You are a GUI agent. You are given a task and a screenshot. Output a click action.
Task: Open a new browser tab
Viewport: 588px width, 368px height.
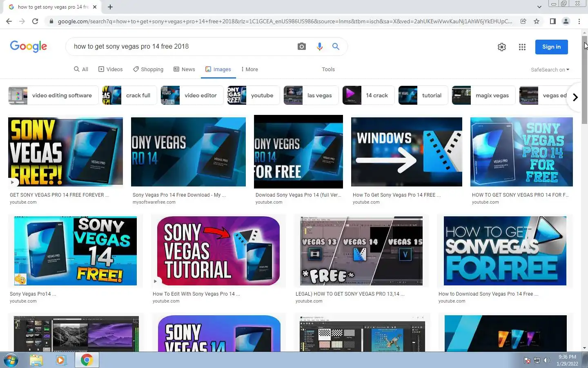tap(110, 7)
